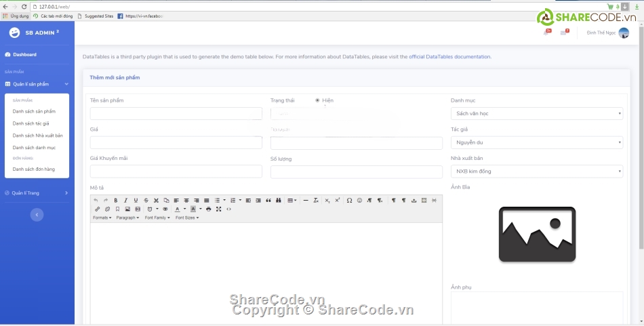644x326 pixels.
Task: Open the messages envelope icon
Action: point(563,33)
